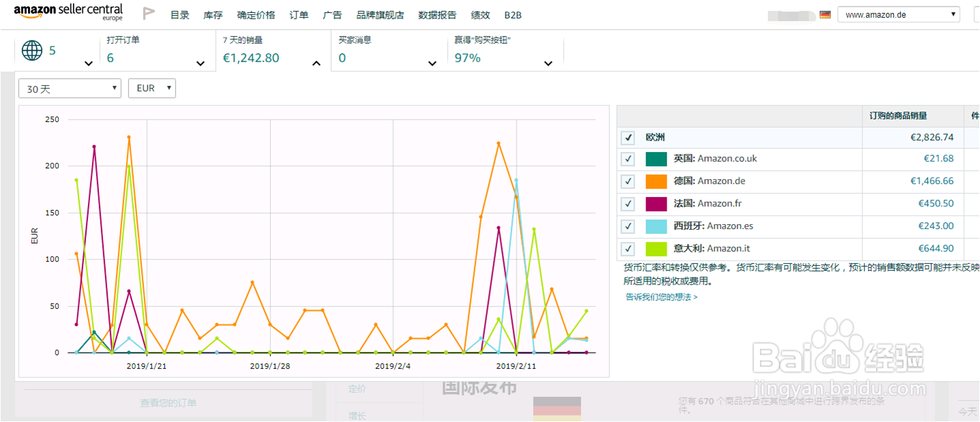The width and height of the screenshot is (980, 422).
Task: Click the €243.00 Spain sales value
Action: click(x=937, y=226)
